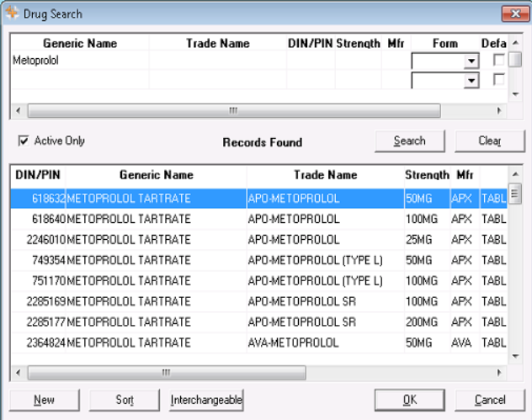Select the row with DIN 751170
Screen dimensions: 532x420
[x=259, y=281]
